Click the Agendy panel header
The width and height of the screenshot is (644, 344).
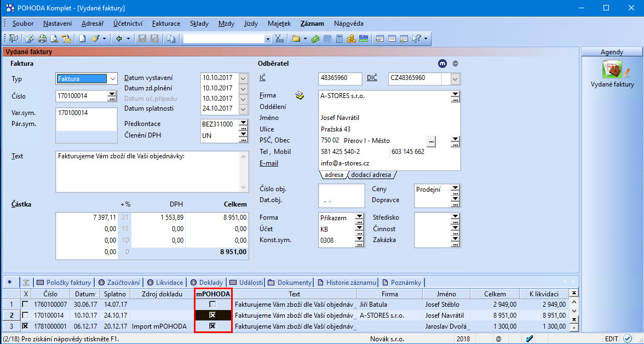(612, 52)
